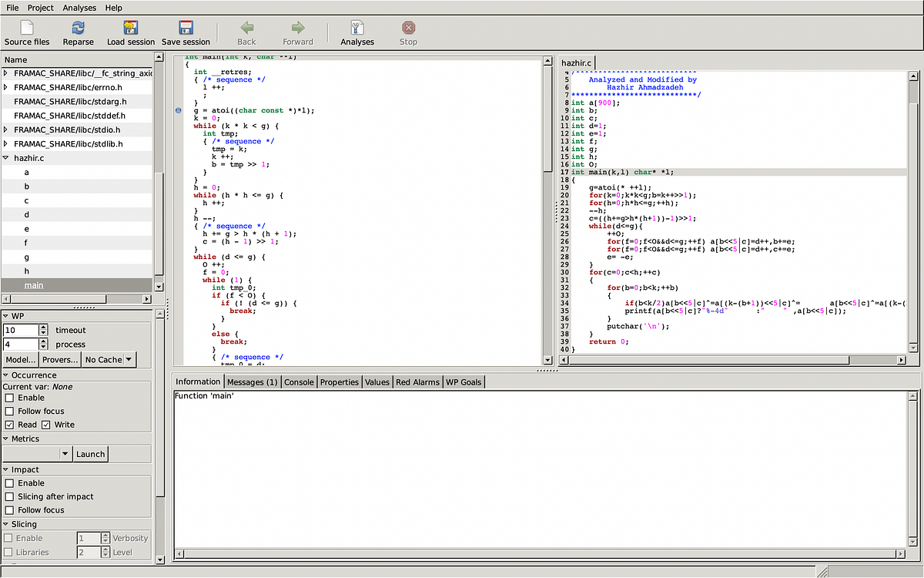Click the Reparse toolbar icon
Viewport: 924px width, 578px height.
pyautogui.click(x=78, y=29)
